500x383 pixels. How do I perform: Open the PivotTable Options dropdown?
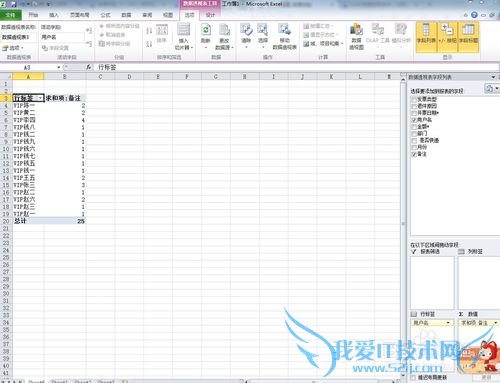13,48
